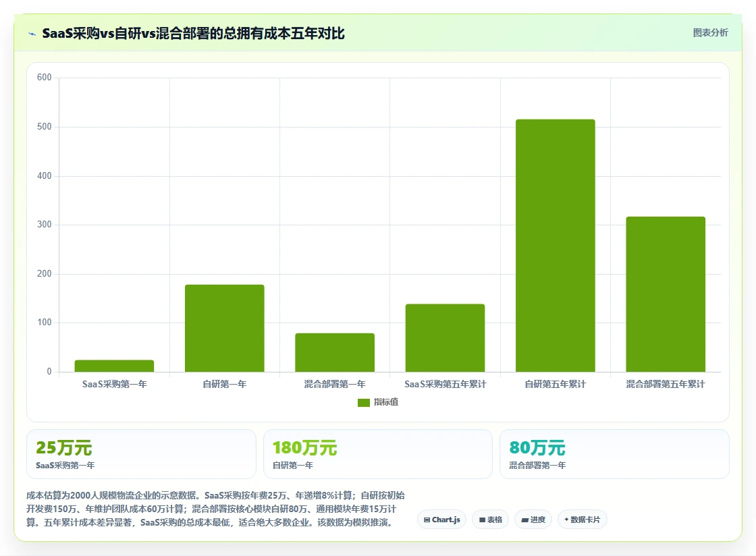Image resolution: width=756 pixels, height=556 pixels.
Task: Click the 混合部署第五年累计 bar
Action: click(666, 294)
